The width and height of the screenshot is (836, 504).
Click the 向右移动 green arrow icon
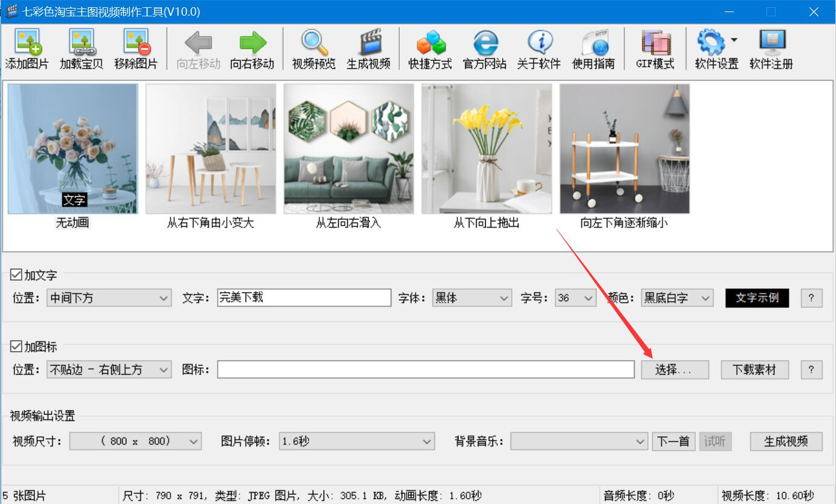click(252, 43)
